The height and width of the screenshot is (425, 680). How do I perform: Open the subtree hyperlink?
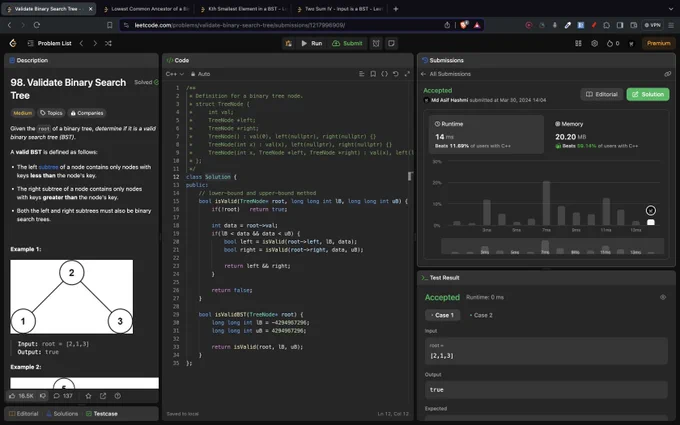(48, 167)
